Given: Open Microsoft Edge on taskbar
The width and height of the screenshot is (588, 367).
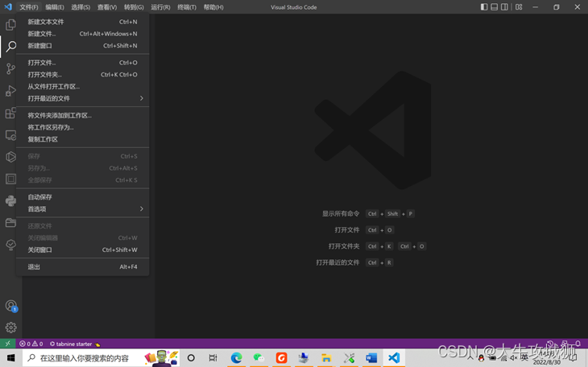Looking at the screenshot, I should (236, 358).
